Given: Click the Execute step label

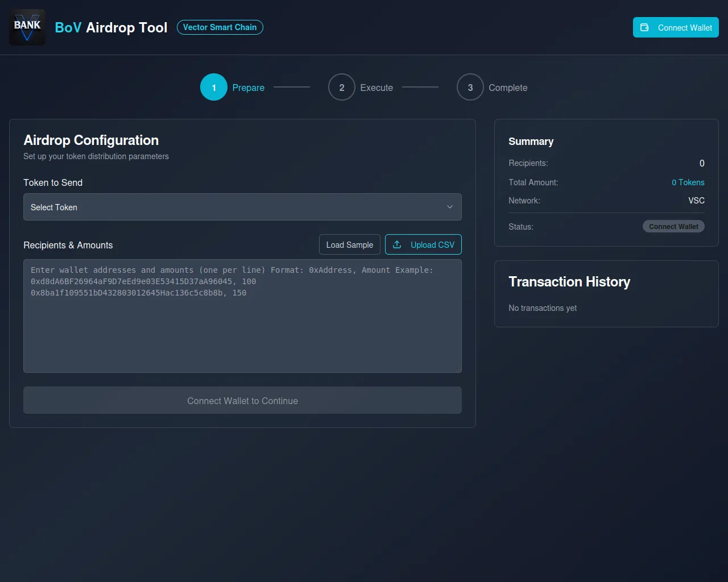Looking at the screenshot, I should tap(377, 88).
